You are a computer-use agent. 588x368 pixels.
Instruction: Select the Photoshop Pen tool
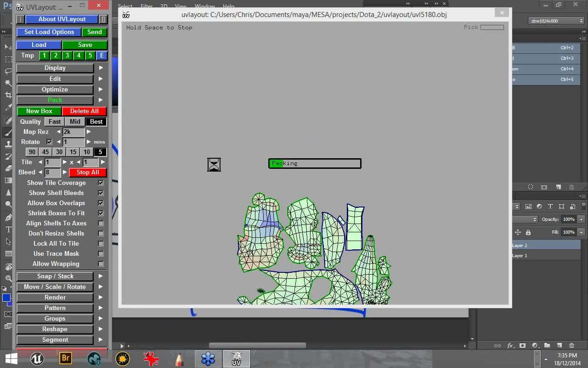(x=8, y=217)
